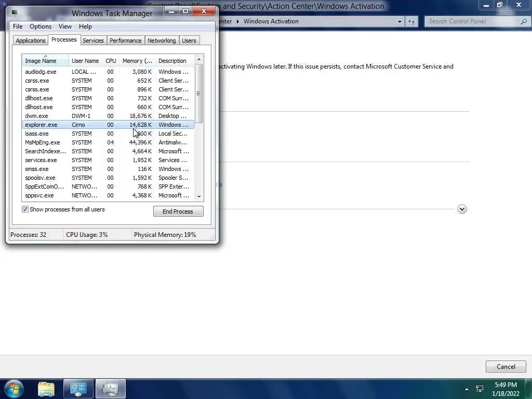Screen dimensions: 532x399
Task: Switch to the Services tab
Action: pos(93,41)
